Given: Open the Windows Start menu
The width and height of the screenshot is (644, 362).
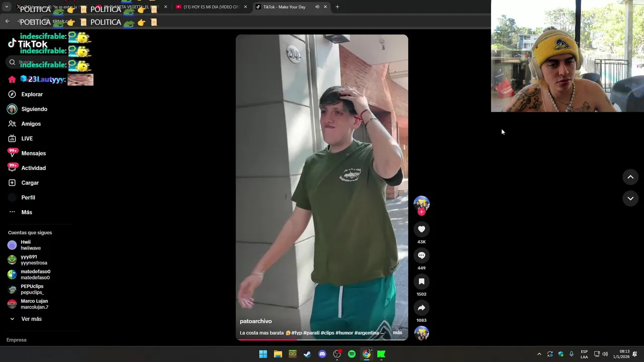Looking at the screenshot, I should click(263, 354).
